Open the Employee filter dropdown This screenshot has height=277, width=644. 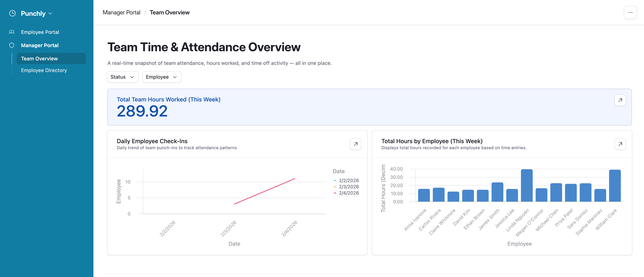(x=161, y=77)
